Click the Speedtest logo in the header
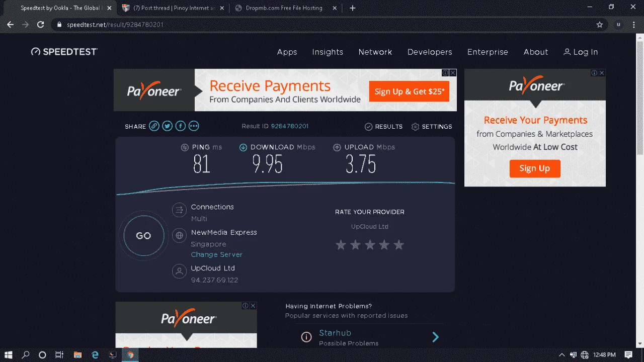The width and height of the screenshot is (644, 362). point(64,52)
